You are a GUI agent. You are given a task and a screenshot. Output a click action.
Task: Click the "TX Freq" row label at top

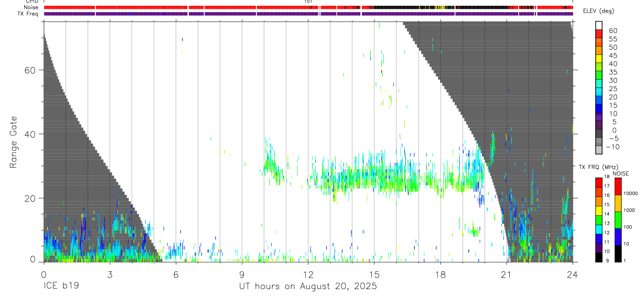click(28, 14)
